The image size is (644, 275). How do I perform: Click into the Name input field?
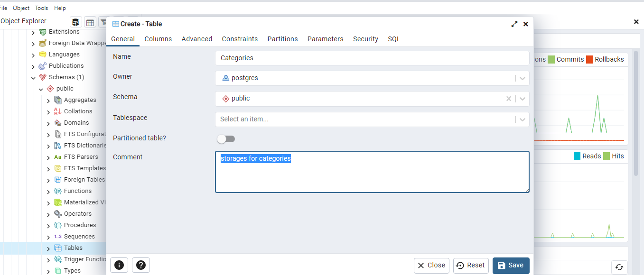tap(372, 58)
